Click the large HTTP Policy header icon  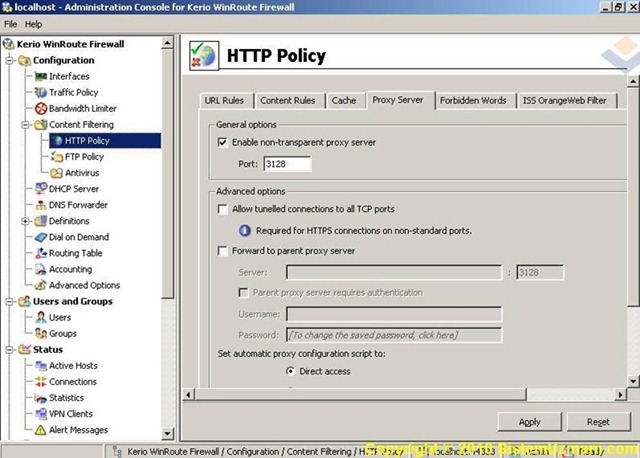tap(204, 56)
